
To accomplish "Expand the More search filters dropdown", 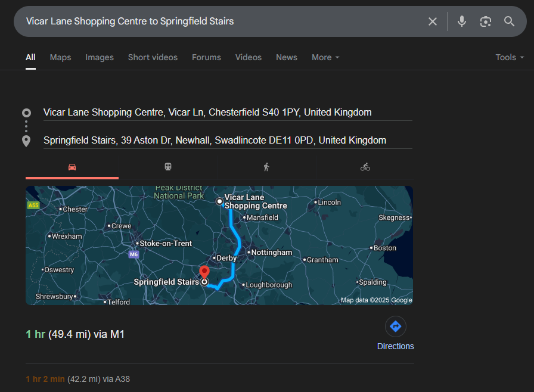I will coord(325,57).
